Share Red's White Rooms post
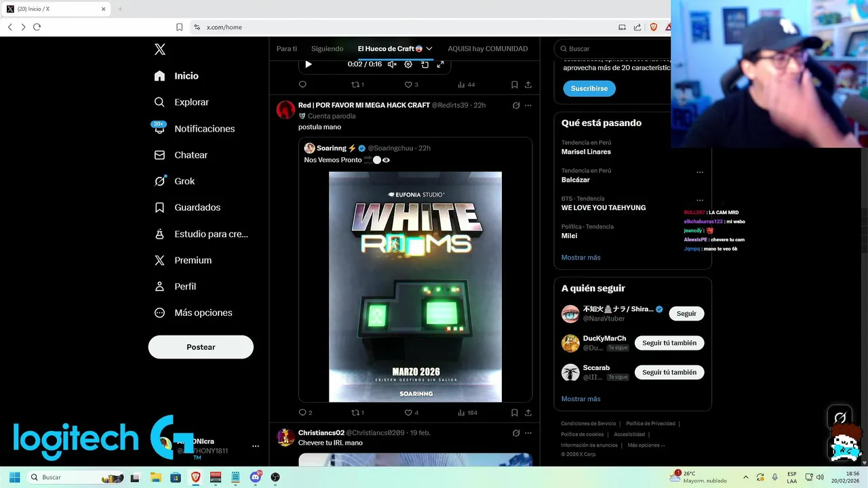The width and height of the screenshot is (868, 488). point(528,413)
